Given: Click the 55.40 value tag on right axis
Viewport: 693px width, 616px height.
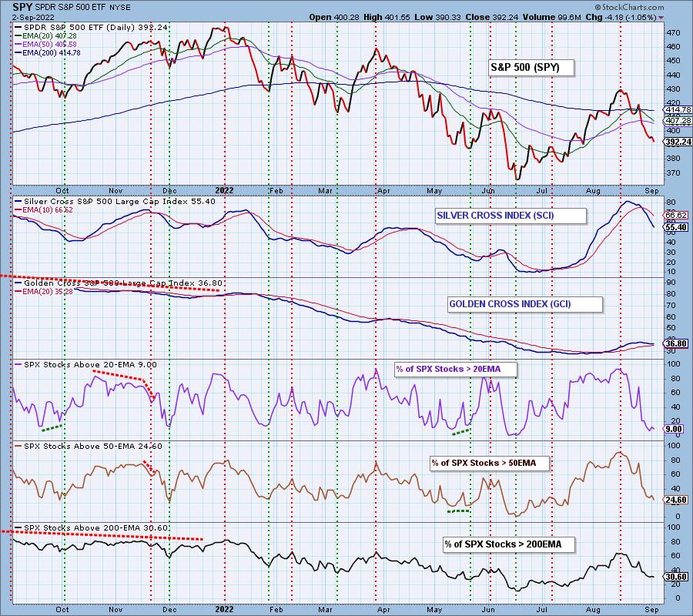Looking at the screenshot, I should [x=678, y=227].
